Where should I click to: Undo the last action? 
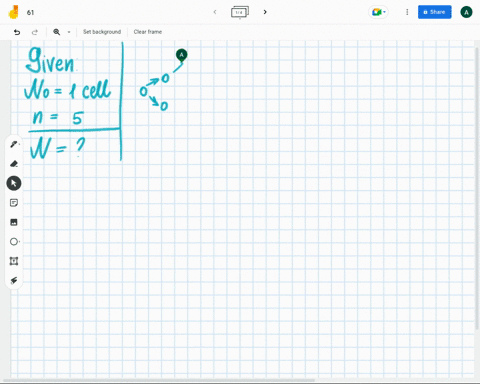[x=17, y=32]
